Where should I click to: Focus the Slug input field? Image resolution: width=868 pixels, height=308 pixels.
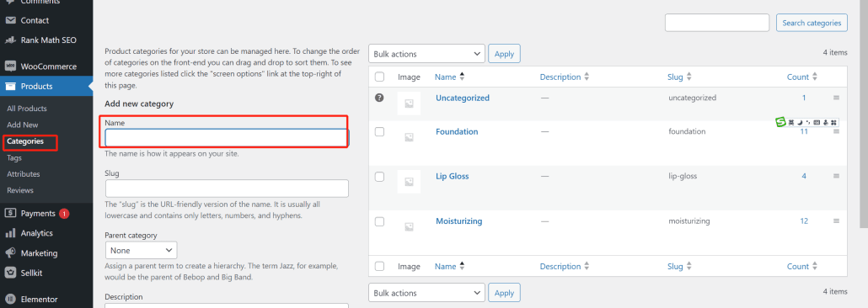pos(227,189)
